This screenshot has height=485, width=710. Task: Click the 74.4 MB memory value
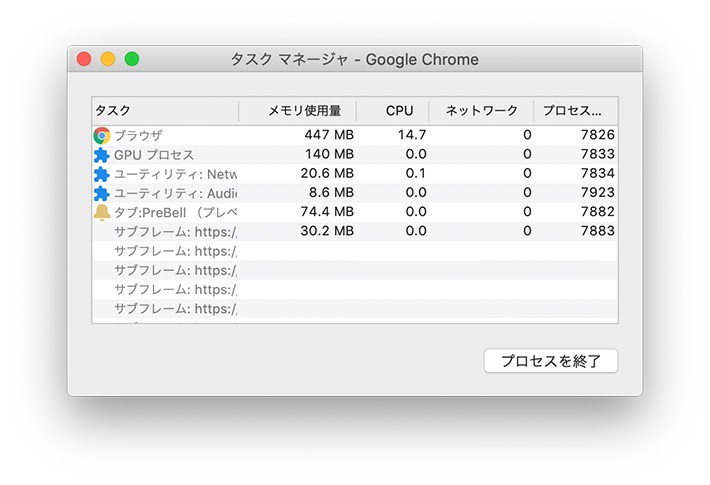[327, 212]
